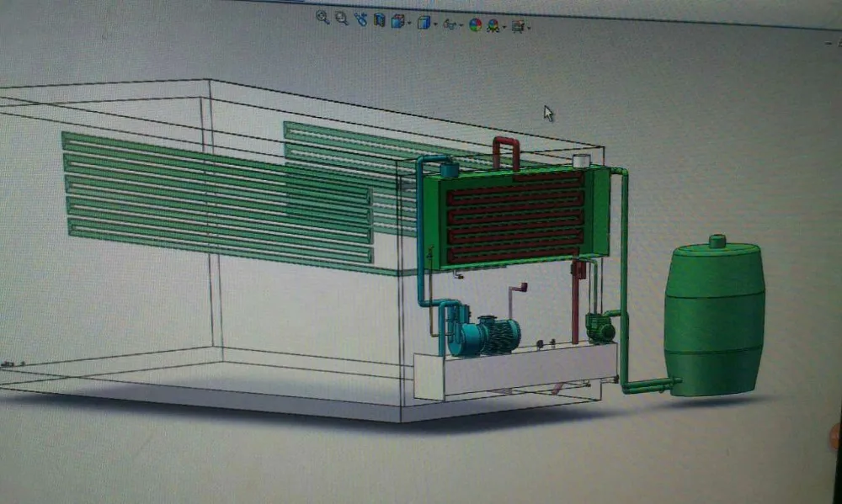Select the white cylinder cap on the exchanger
The height and width of the screenshot is (504, 842).
click(582, 161)
